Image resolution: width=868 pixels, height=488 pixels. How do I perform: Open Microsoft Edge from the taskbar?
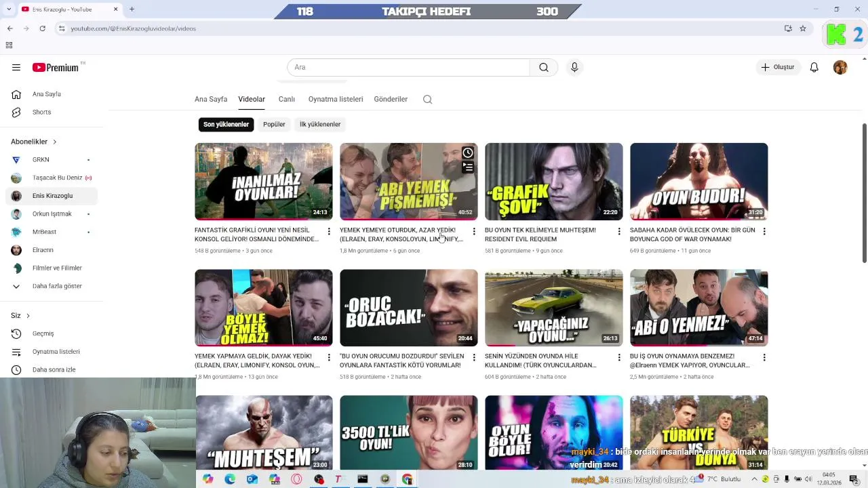tap(230, 479)
